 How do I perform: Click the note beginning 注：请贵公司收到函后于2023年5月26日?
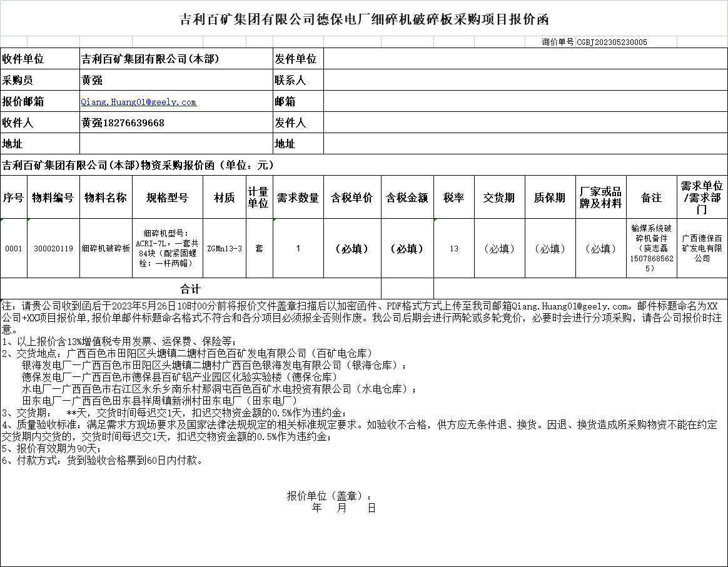tap(361, 318)
